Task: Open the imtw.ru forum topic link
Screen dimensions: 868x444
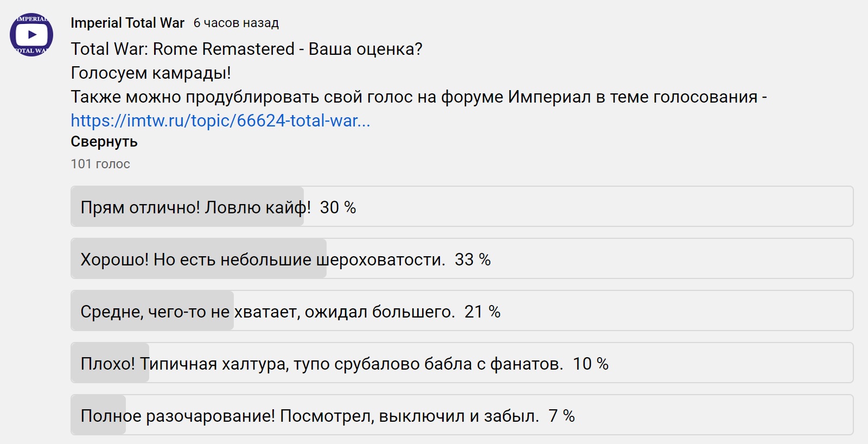Action: point(220,120)
